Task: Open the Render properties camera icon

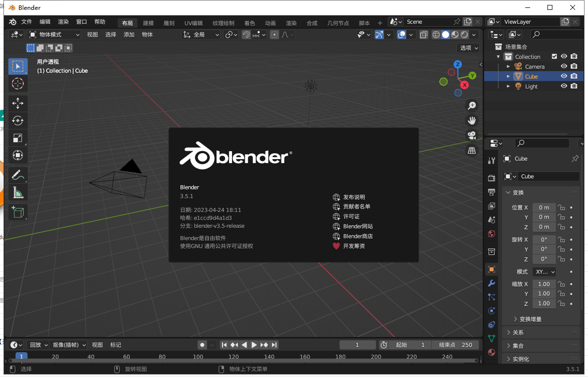Action: point(491,177)
